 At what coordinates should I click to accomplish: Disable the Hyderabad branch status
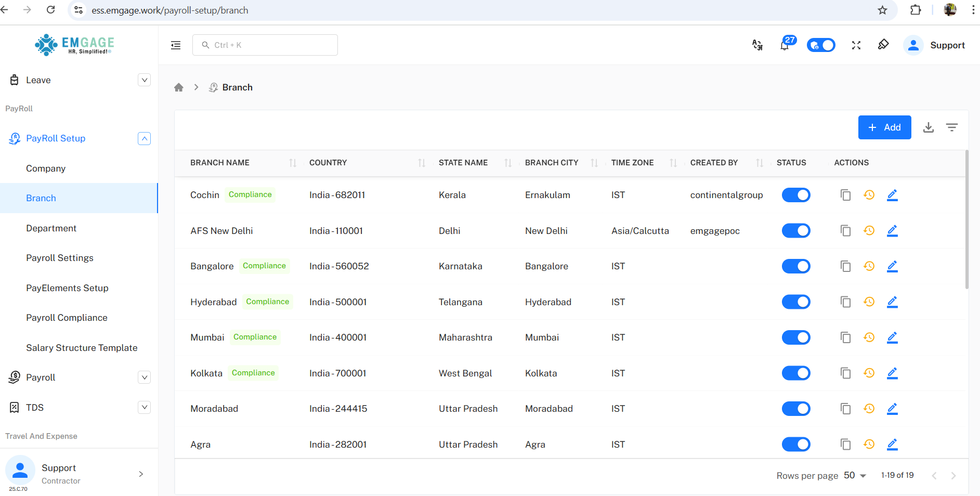(x=795, y=302)
